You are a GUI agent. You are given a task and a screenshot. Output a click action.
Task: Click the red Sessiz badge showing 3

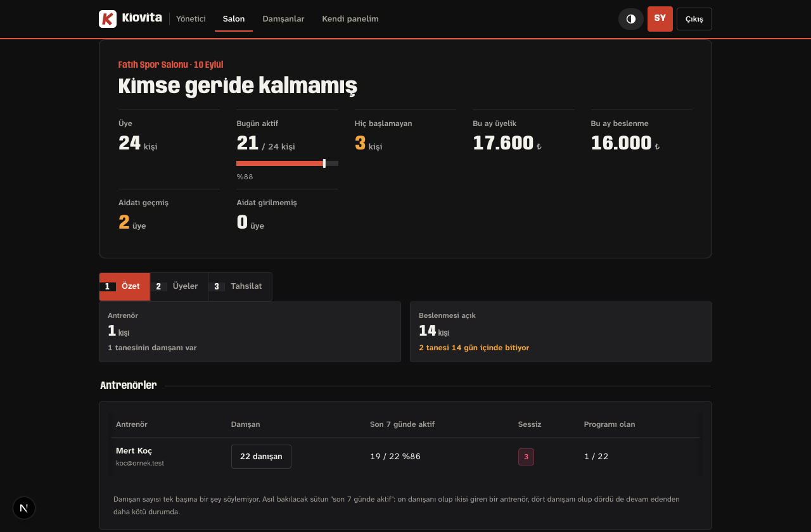tap(526, 457)
